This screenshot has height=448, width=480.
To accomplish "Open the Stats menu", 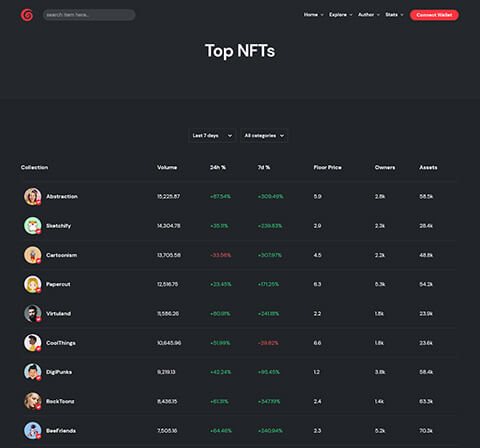I will click(x=394, y=15).
